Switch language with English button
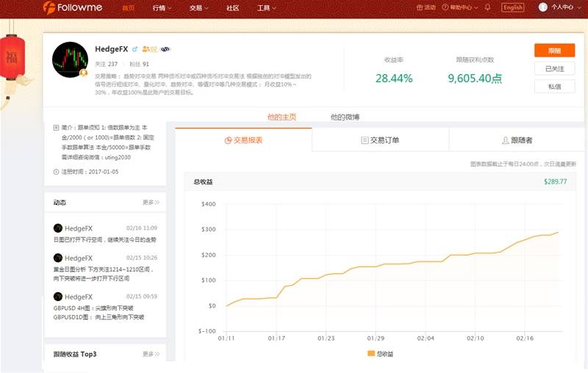 point(512,7)
